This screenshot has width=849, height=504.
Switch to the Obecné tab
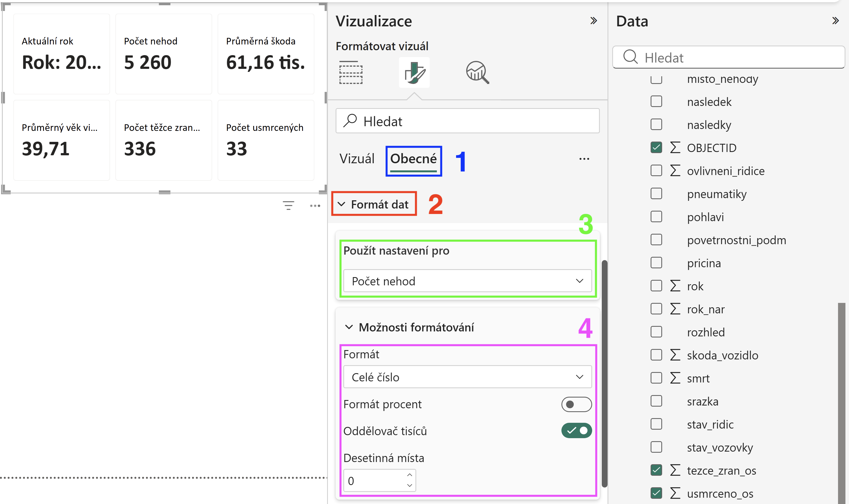tap(413, 159)
